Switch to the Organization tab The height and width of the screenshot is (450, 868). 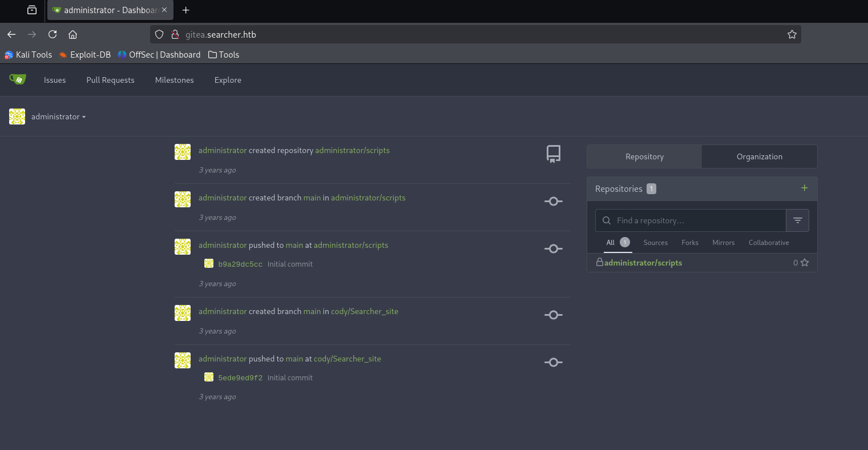[x=759, y=156]
